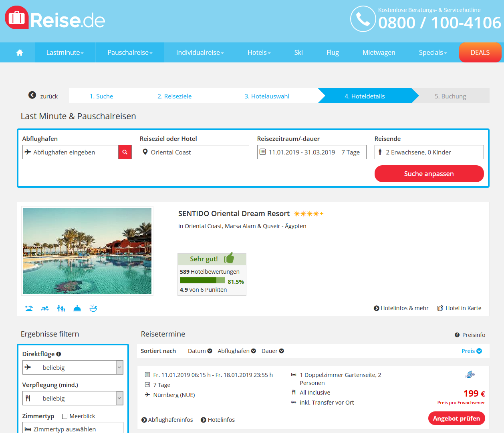Open Abflughafeninfos link

(167, 420)
